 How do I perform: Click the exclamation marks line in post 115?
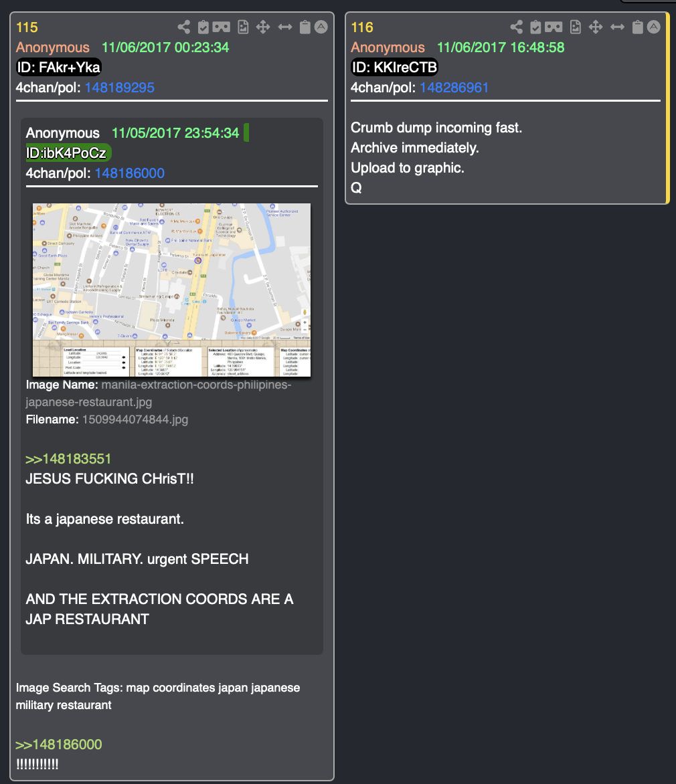point(37,765)
